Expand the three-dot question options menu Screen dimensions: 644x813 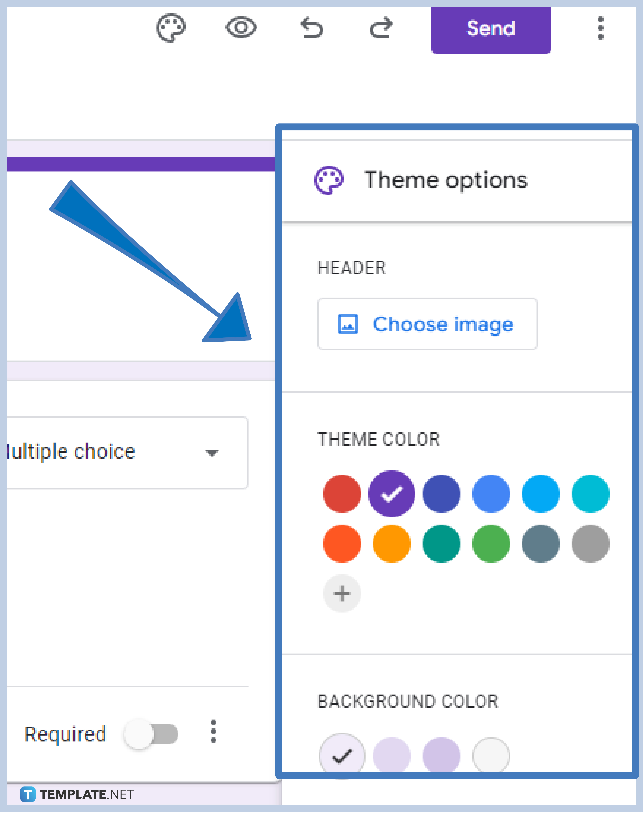(205, 727)
